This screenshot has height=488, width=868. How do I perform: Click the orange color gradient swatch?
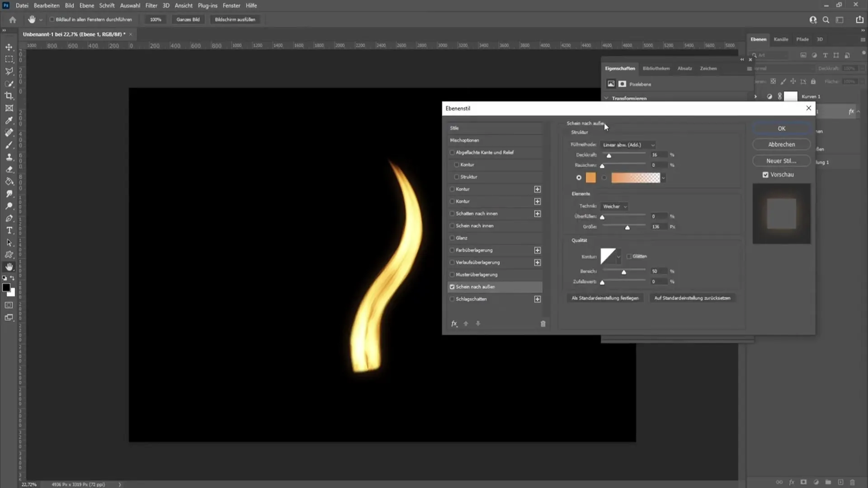[635, 178]
